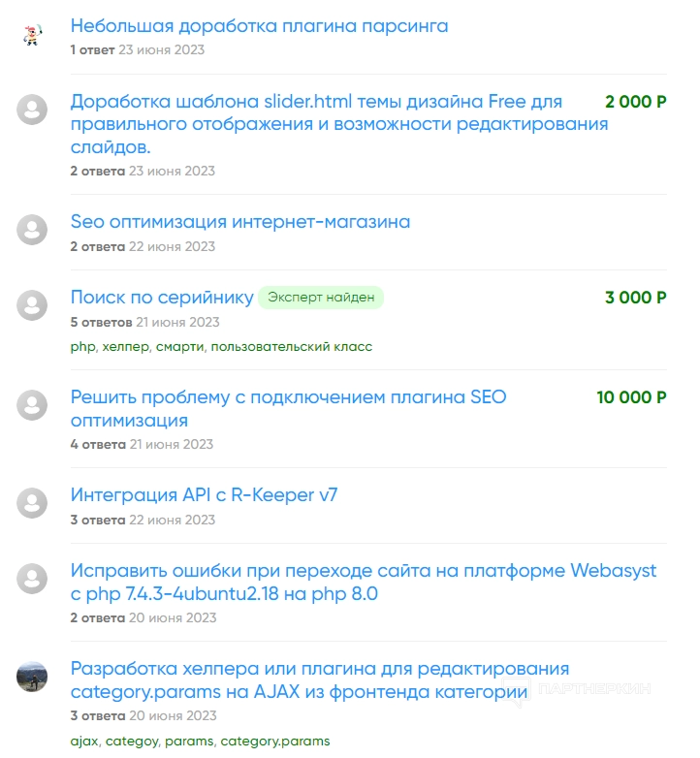Select the "пользовательский класс" tag

click(292, 346)
